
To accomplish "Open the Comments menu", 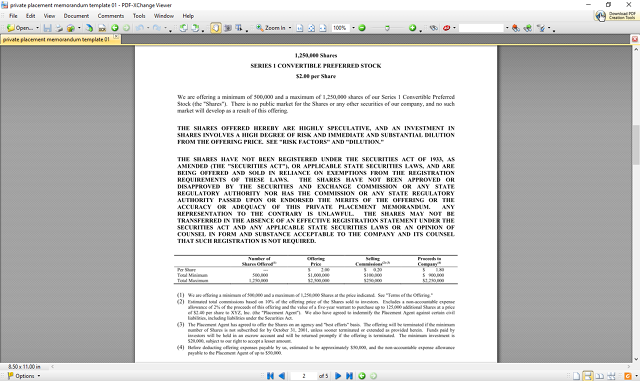I will tap(111, 16).
